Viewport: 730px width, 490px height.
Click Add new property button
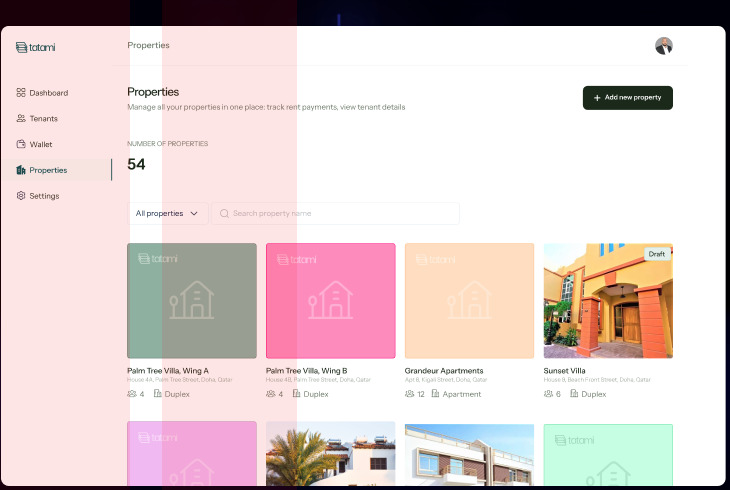point(628,98)
